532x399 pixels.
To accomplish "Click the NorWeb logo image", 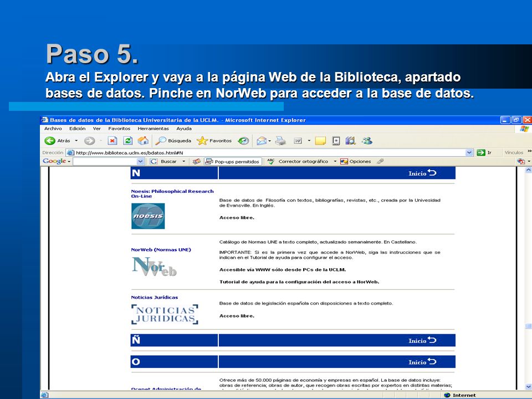I will pos(155,267).
